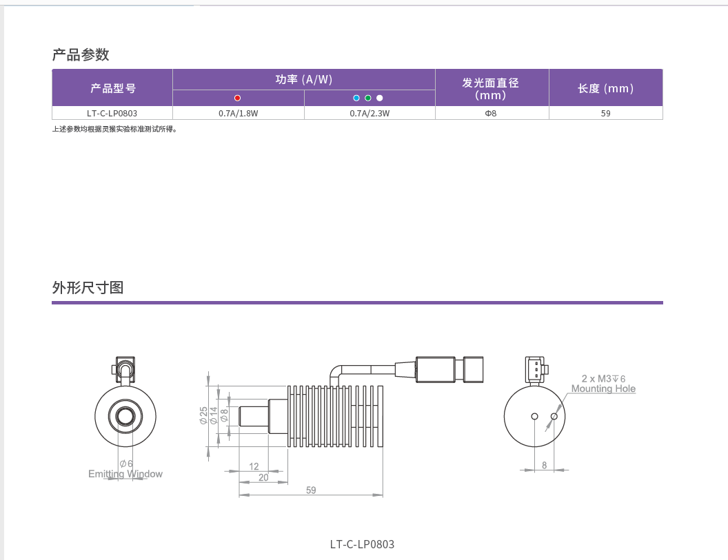This screenshot has height=560, width=728.
Task: Select the 0.7A/1.8W power cell
Action: pyautogui.click(x=238, y=113)
